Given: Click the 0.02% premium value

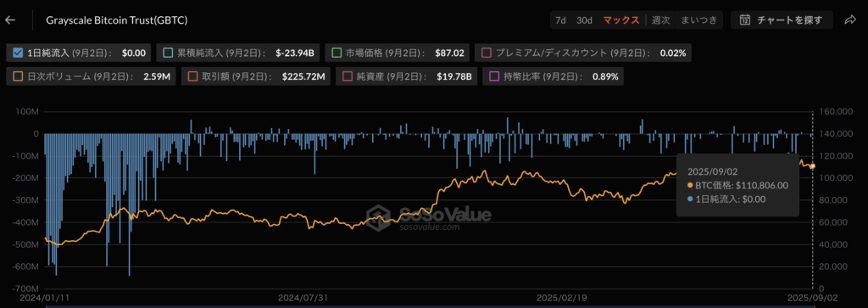Looking at the screenshot, I should click(673, 53).
